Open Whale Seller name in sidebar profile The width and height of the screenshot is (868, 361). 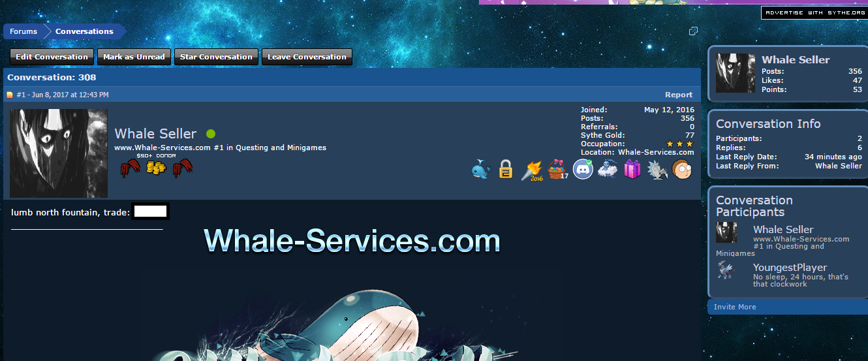coord(796,59)
